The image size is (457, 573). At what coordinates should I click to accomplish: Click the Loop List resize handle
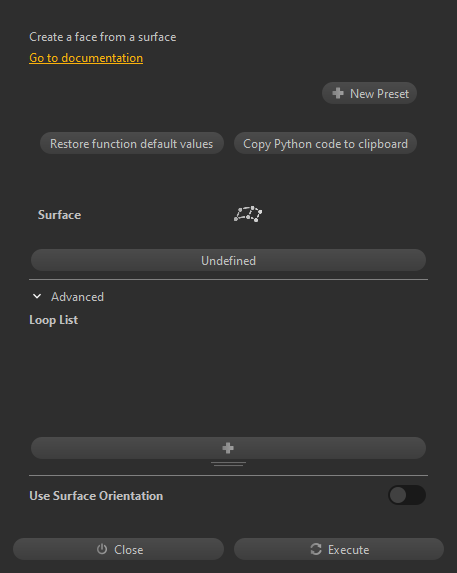[228, 464]
